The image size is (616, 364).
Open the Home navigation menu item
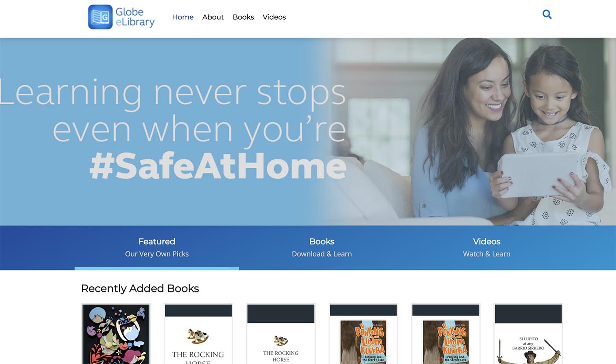183,17
